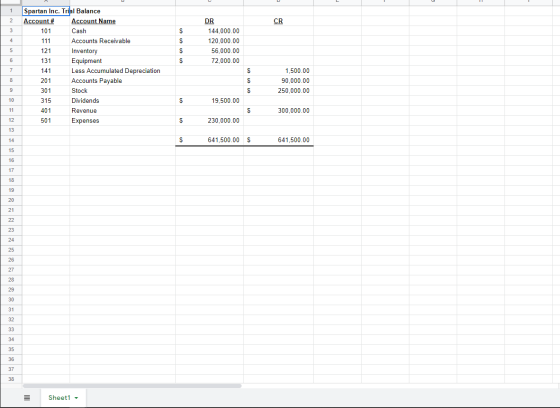Image resolution: width=560 pixels, height=408 pixels.
Task: Click the horizontal scrollbar at the bottom
Action: point(132,386)
